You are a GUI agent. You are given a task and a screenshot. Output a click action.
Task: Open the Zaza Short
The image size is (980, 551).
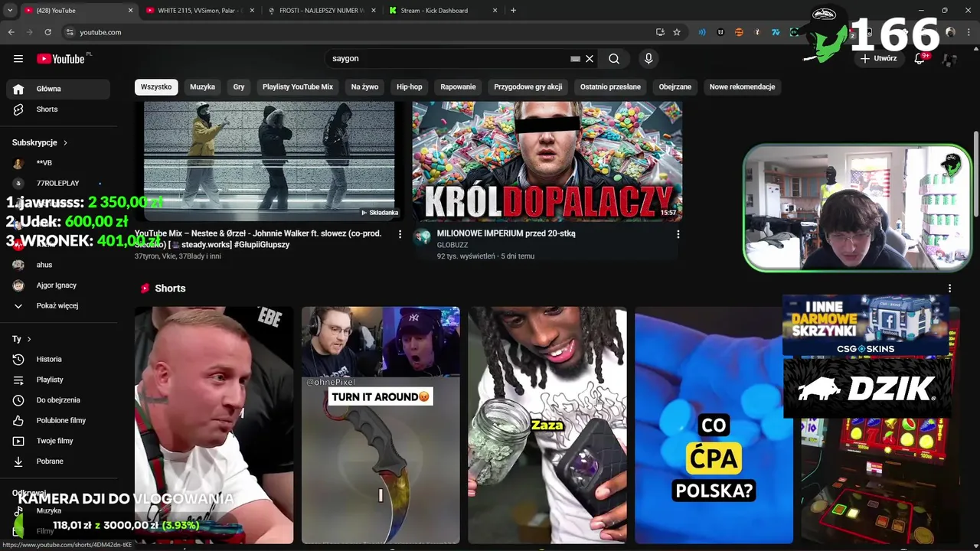point(547,425)
